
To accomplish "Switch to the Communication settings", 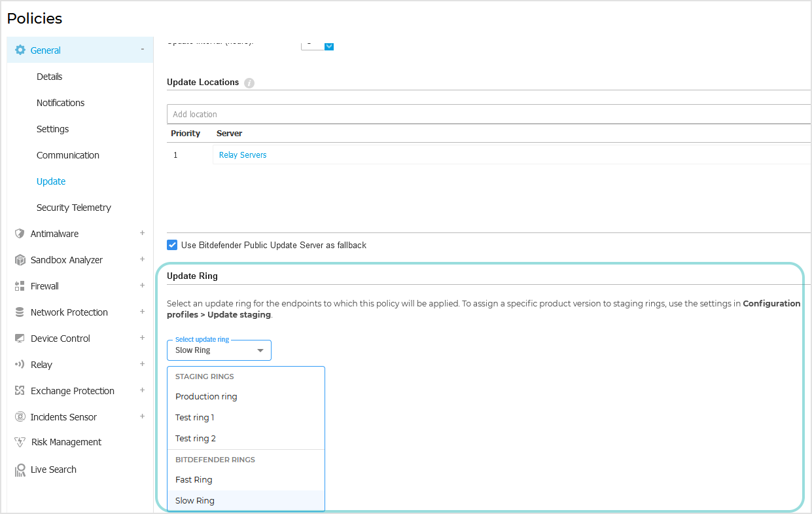I will point(68,155).
